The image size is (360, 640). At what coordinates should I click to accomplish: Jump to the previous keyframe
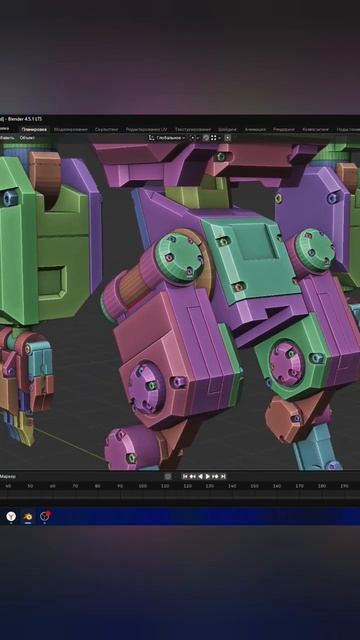(192, 476)
